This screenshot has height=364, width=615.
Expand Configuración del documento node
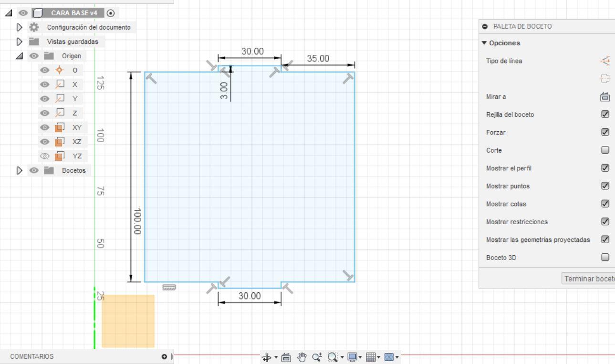tap(20, 27)
